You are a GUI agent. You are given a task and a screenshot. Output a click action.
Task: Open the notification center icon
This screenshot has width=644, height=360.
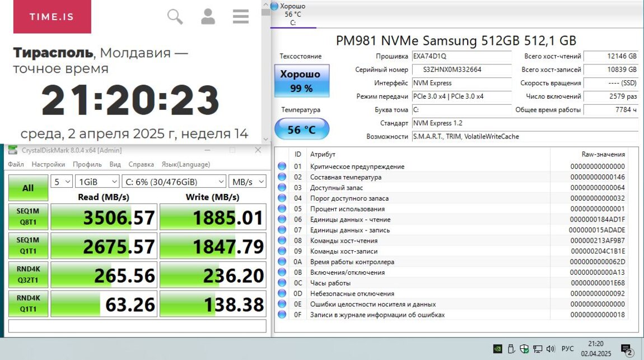(627, 349)
